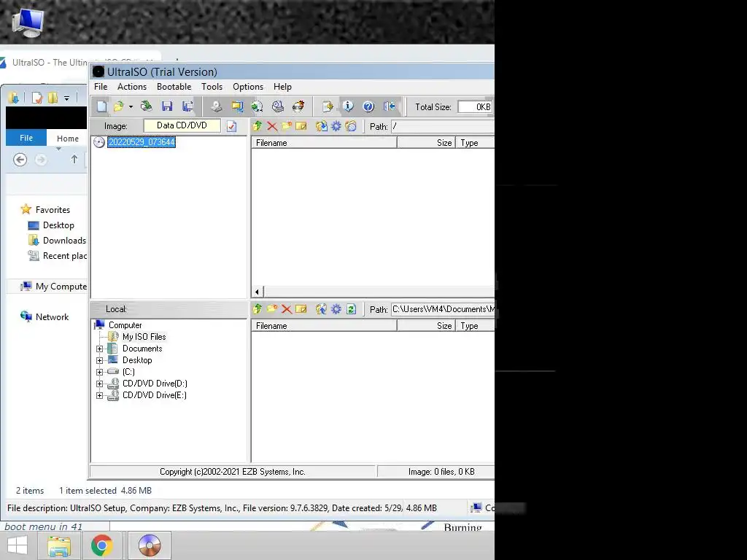
Task: Click the Open folder toolbar icon in UltraISO
Action: point(119,106)
